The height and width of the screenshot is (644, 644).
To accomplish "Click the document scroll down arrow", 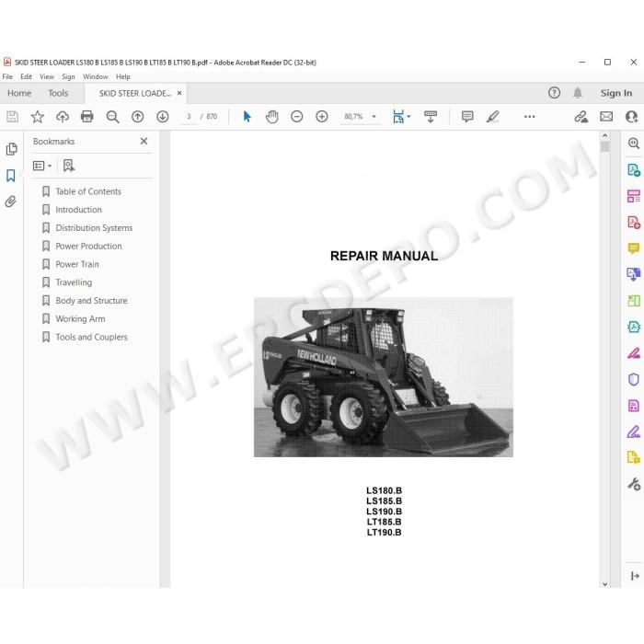I will point(604,583).
